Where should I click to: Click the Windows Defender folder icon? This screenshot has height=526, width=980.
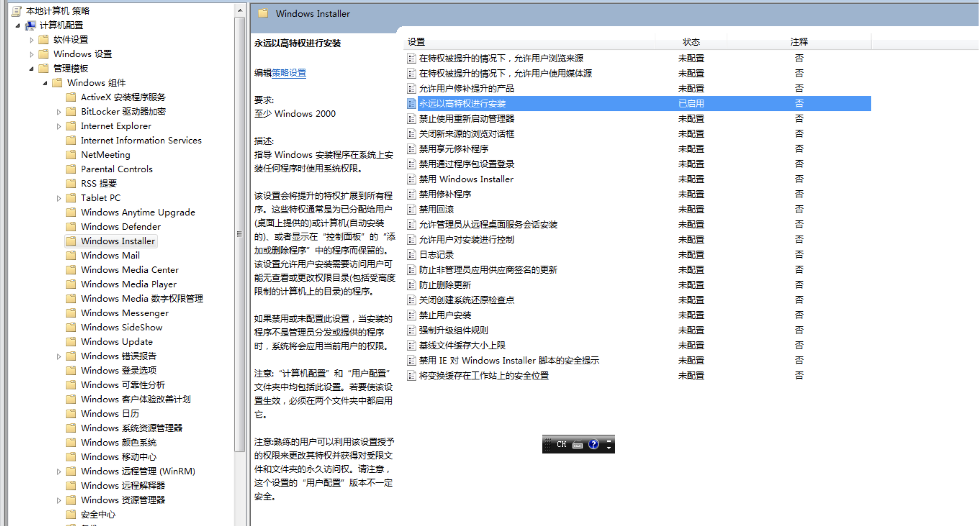coord(71,227)
